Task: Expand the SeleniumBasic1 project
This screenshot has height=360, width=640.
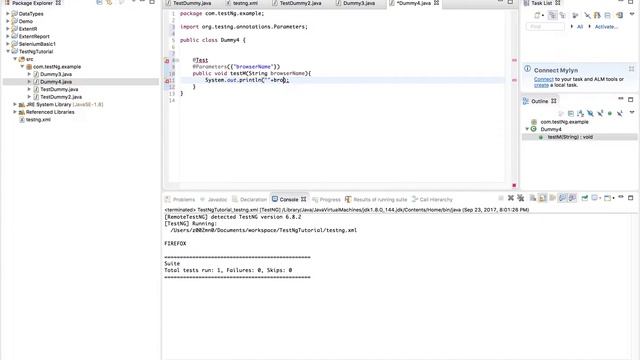Action: click(x=7, y=44)
